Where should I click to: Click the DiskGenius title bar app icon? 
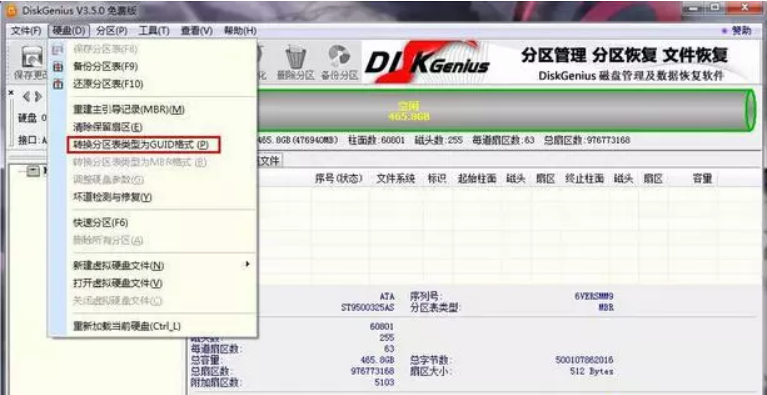coord(10,11)
